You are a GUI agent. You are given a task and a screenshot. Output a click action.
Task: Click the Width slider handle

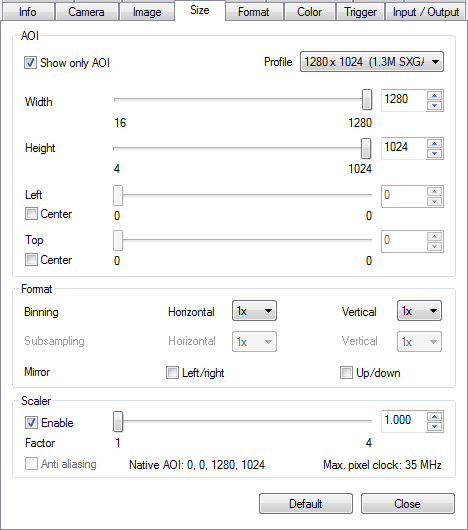[367, 100]
